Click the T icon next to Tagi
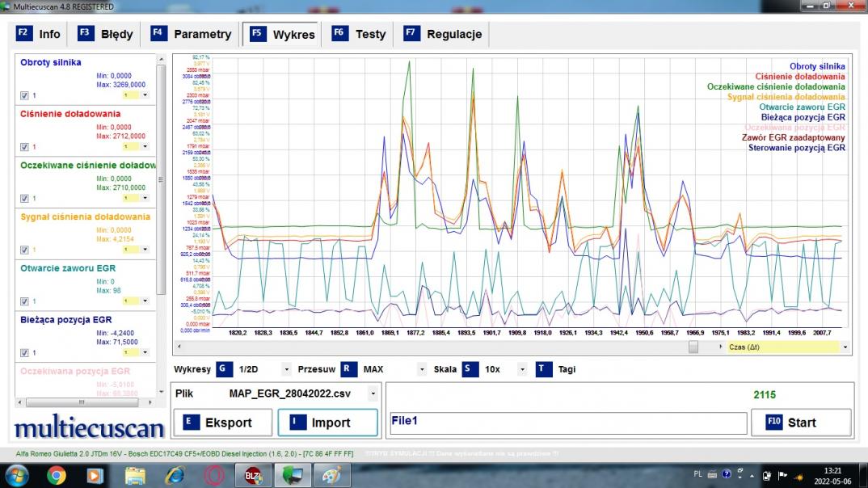The image size is (868, 488). point(543,369)
